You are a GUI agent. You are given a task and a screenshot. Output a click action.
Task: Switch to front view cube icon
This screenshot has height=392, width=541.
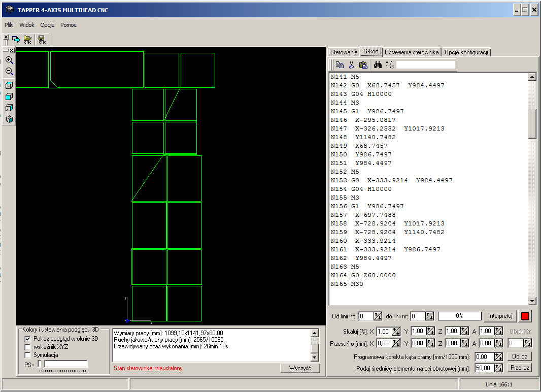point(9,96)
